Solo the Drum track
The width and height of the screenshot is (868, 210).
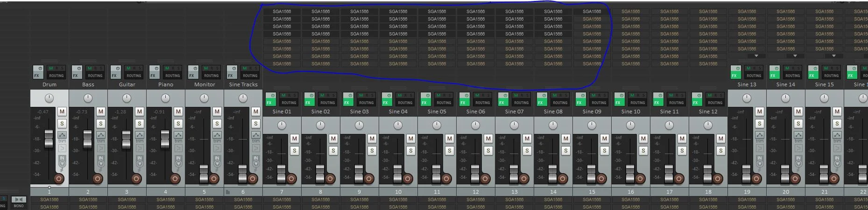(x=62, y=124)
